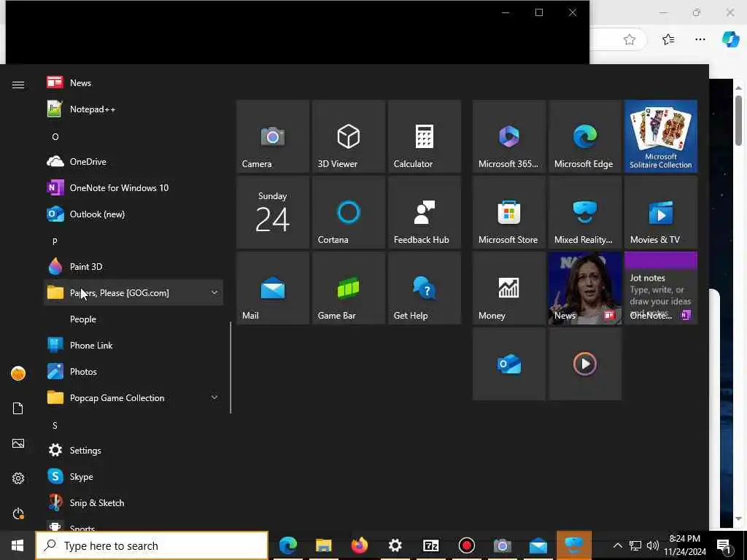This screenshot has height=560, width=747.
Task: Open the Get Help tile
Action: [425, 288]
